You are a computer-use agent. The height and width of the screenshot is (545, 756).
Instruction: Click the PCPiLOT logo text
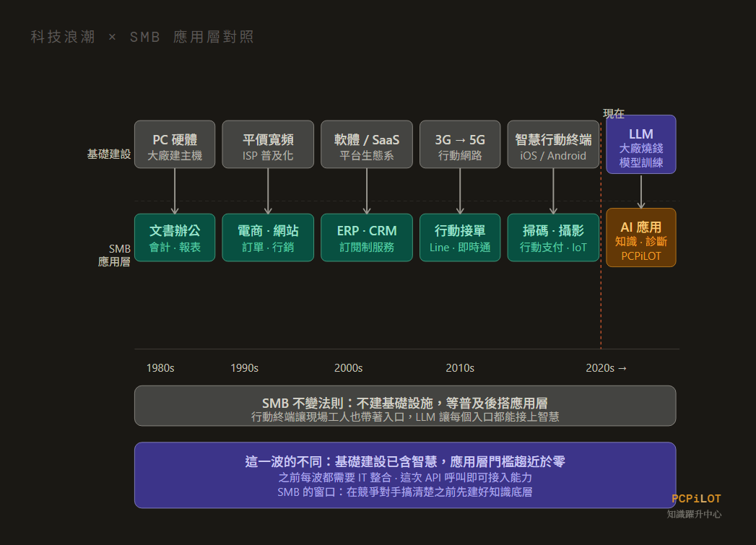[696, 499]
